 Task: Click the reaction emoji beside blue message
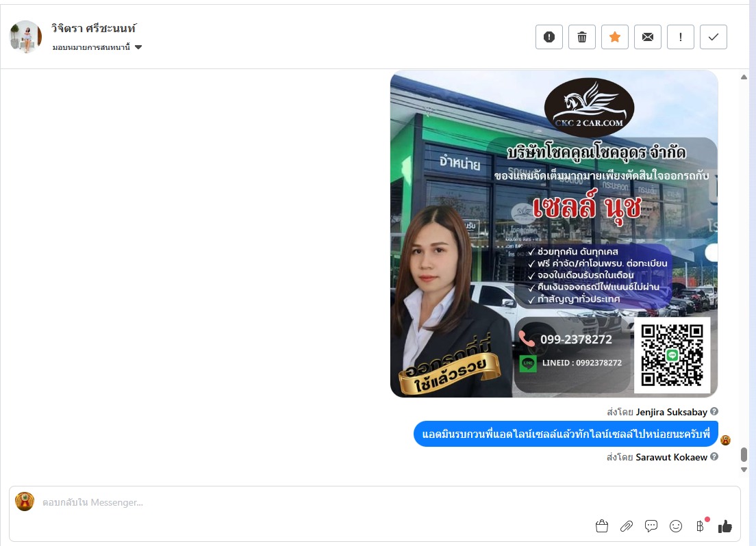725,440
